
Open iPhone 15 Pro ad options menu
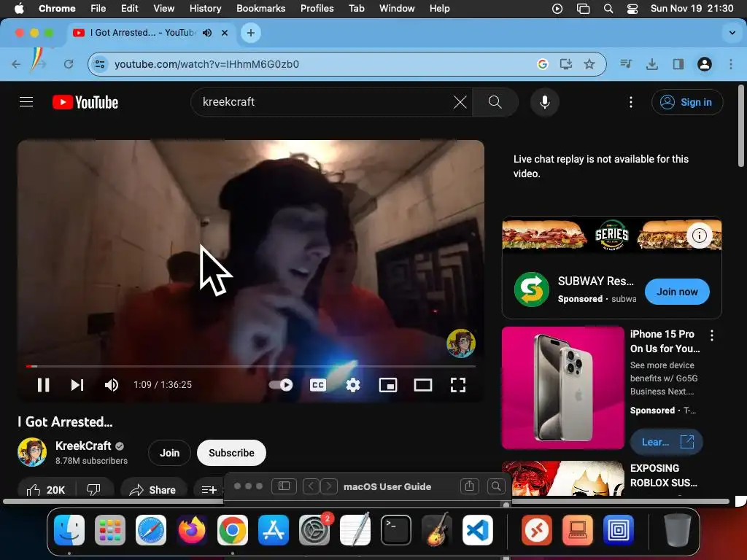(x=712, y=335)
